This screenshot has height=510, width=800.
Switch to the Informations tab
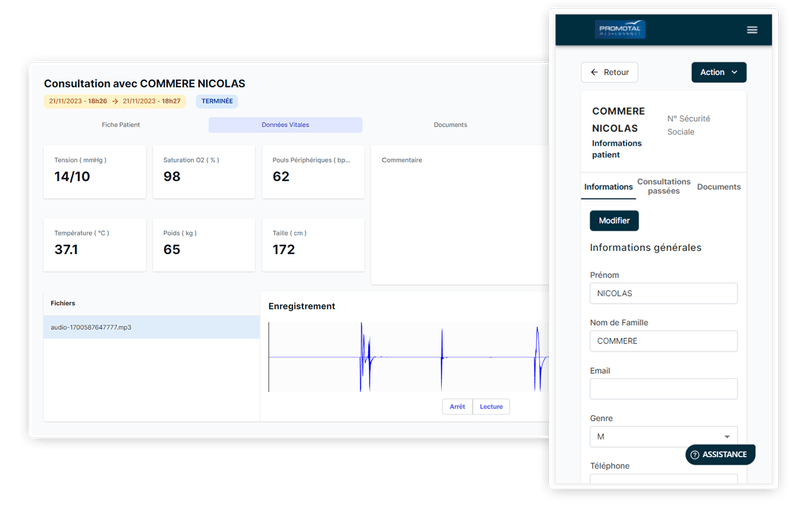(608, 187)
